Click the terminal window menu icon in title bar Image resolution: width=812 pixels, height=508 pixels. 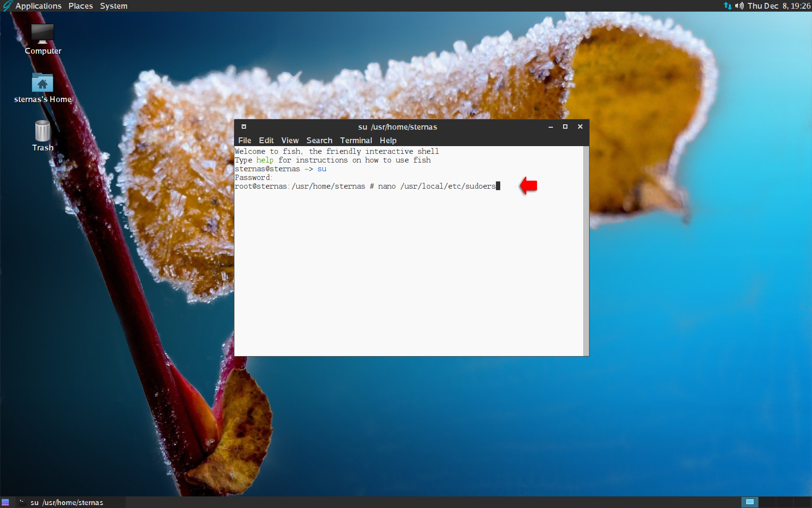244,127
